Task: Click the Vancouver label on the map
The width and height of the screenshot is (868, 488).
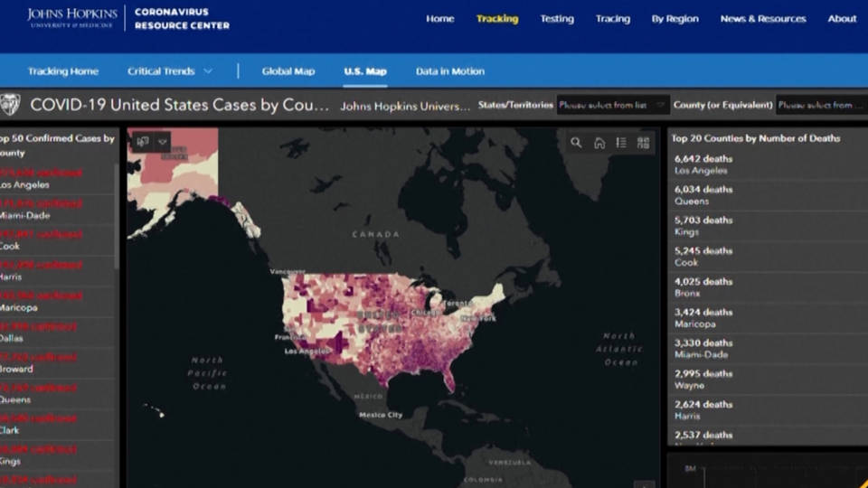Action: click(288, 272)
